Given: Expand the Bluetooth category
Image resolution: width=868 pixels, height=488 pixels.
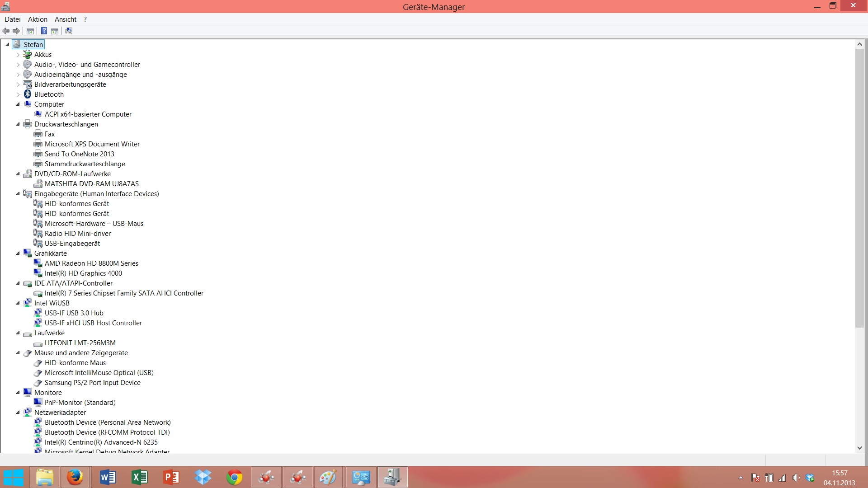Looking at the screenshot, I should coord(18,94).
